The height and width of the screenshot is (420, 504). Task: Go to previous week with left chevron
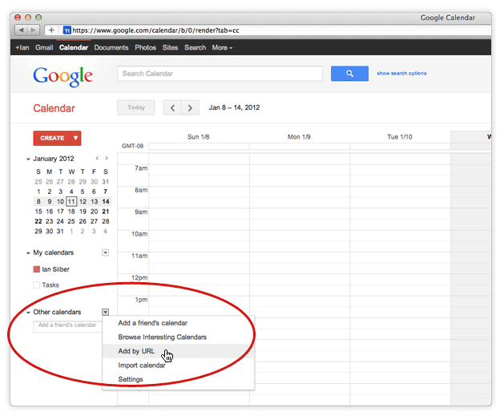[x=172, y=107]
